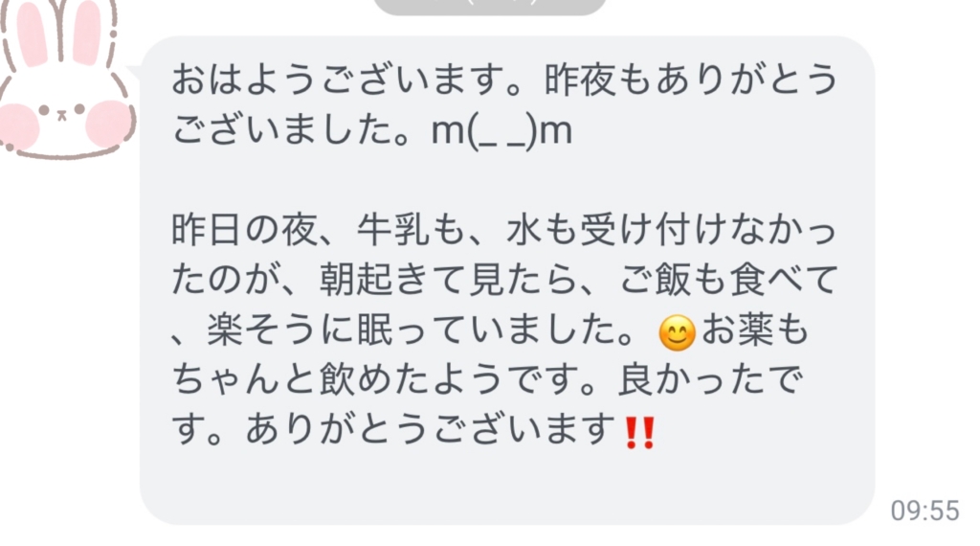Tap the red double exclamation emoji

pyautogui.click(x=640, y=433)
